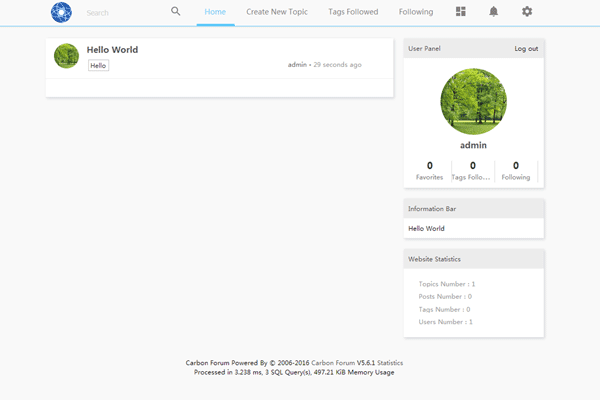Click the Carbon Forum logo icon

pos(62,12)
